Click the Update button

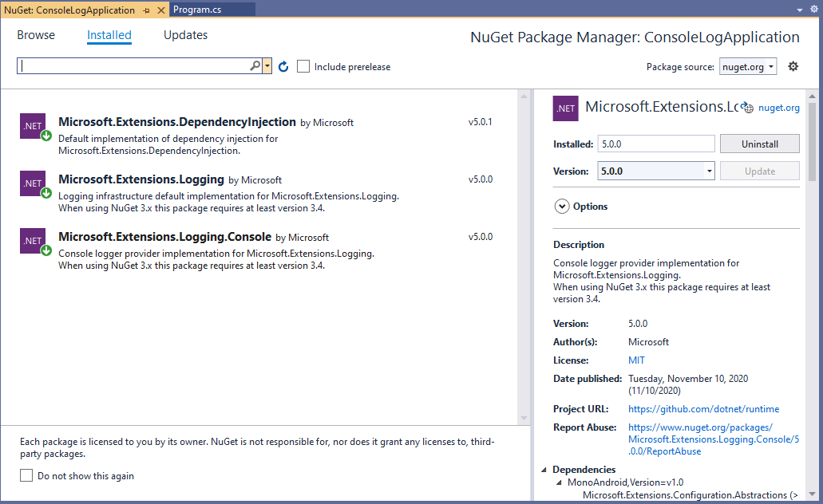click(759, 171)
